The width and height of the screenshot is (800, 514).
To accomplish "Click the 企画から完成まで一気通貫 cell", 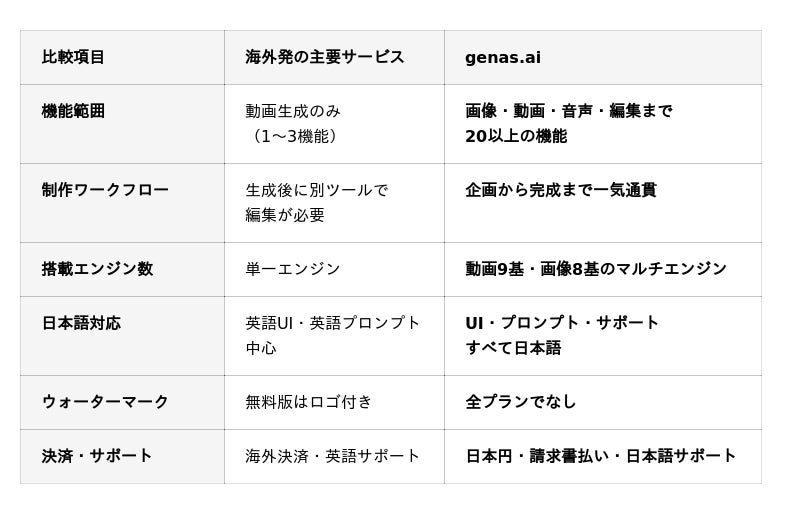I will click(x=561, y=190).
